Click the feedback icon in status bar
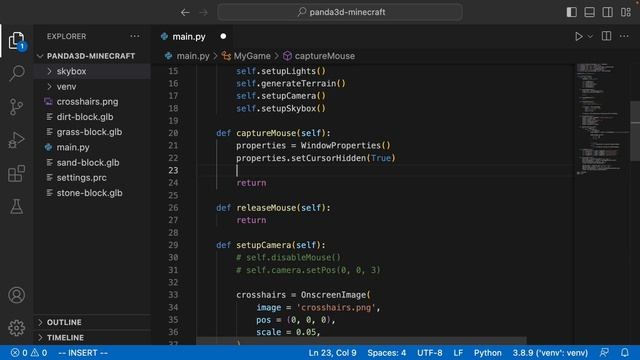The width and height of the screenshot is (640, 360). [x=604, y=353]
